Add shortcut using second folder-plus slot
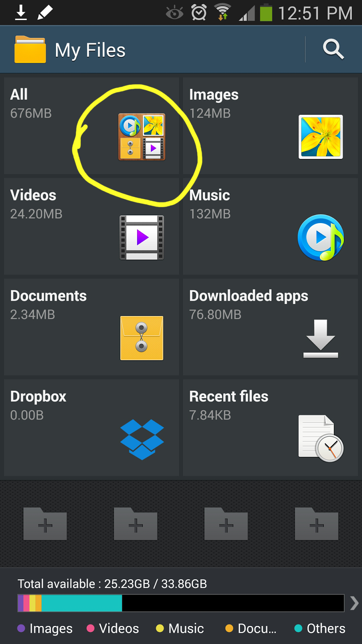This screenshot has width=362, height=644. (x=136, y=524)
